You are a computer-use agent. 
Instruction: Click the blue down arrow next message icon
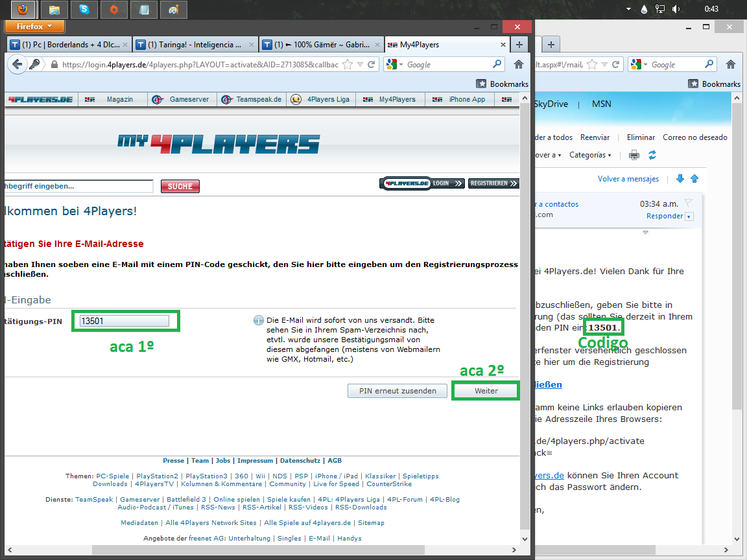tap(680, 179)
